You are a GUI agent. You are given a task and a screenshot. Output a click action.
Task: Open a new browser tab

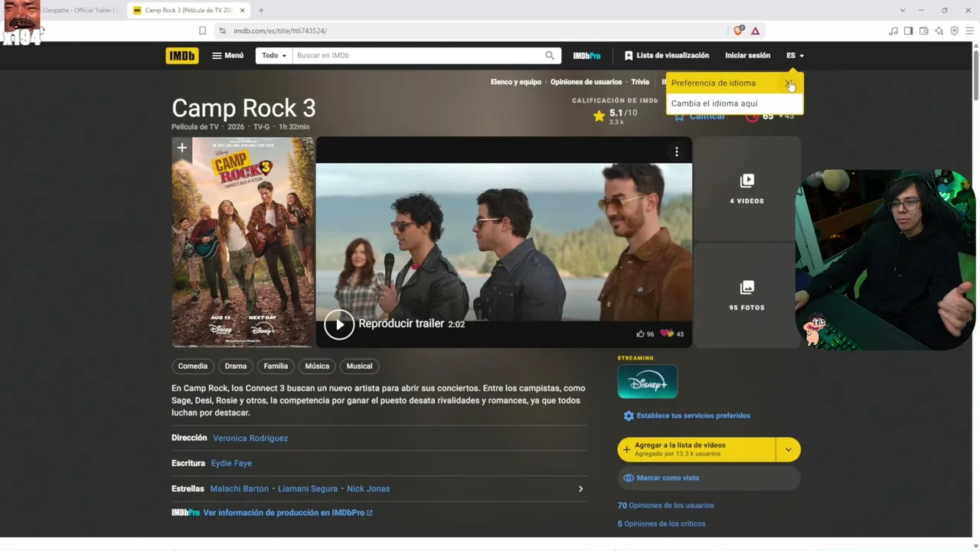pyautogui.click(x=261, y=10)
